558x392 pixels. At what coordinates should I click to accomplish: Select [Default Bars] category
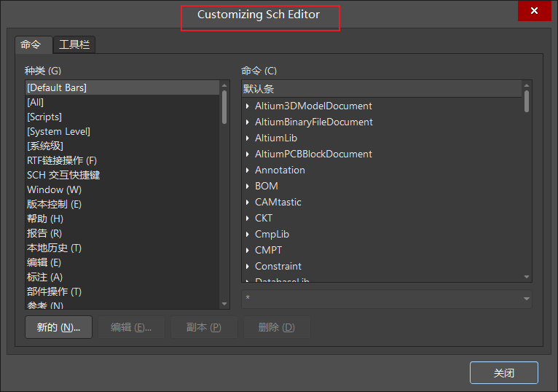click(123, 87)
